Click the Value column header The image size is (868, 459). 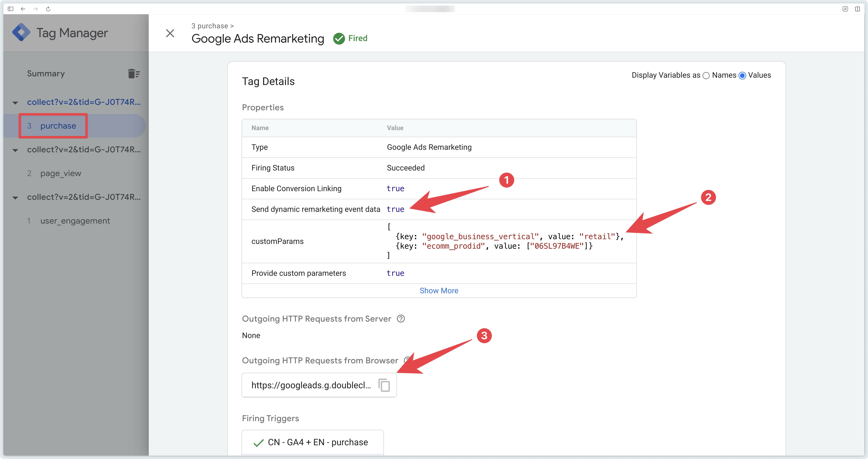(395, 128)
